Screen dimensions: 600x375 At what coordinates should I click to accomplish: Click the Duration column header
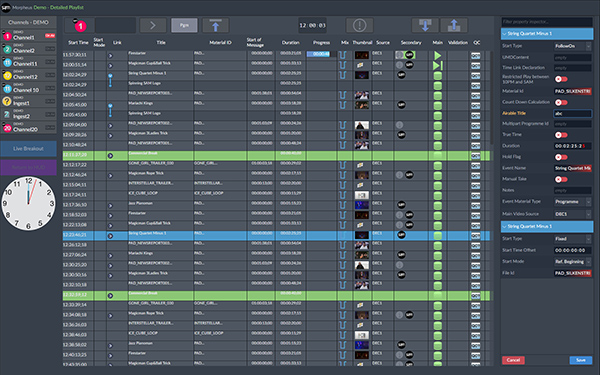click(x=290, y=42)
